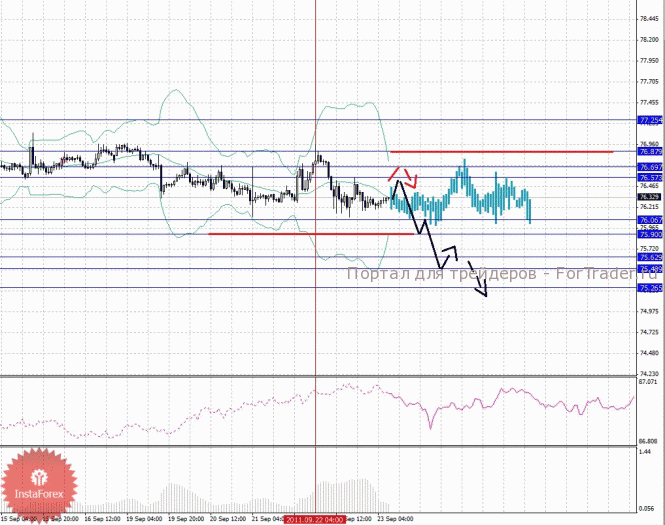Click the 77.950 price scale value

pyautogui.click(x=649, y=61)
